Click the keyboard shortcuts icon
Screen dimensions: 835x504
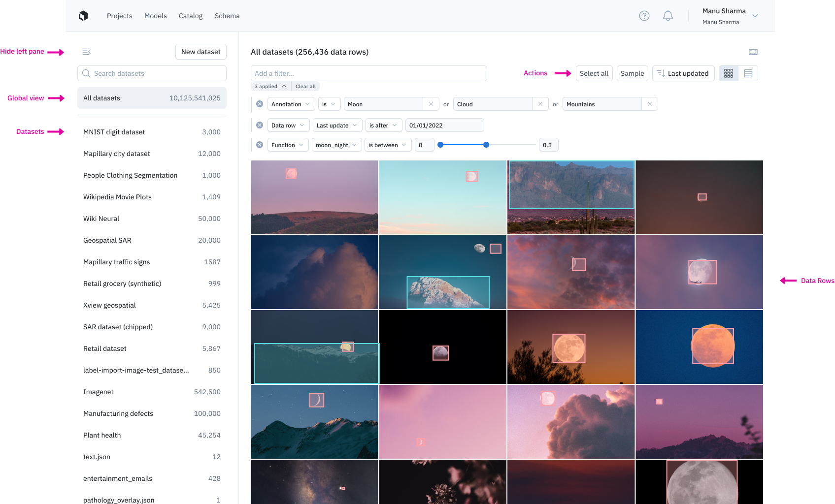[x=753, y=52]
